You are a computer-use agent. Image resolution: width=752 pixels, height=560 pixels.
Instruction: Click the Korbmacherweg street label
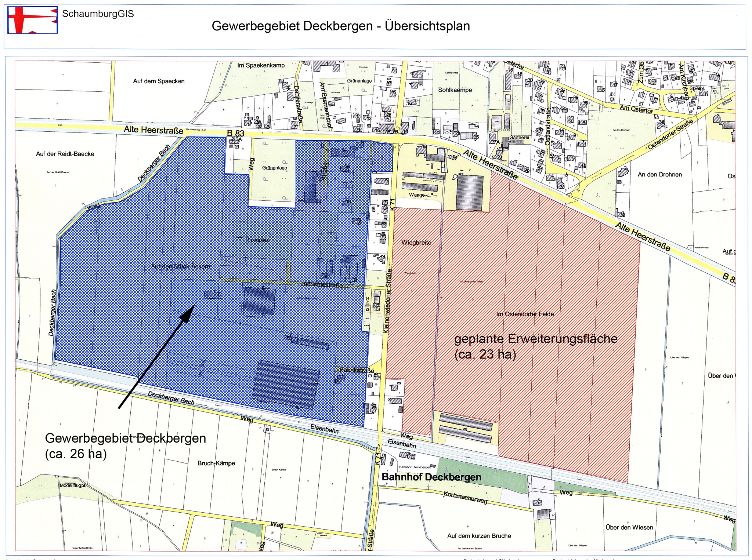coord(465,497)
